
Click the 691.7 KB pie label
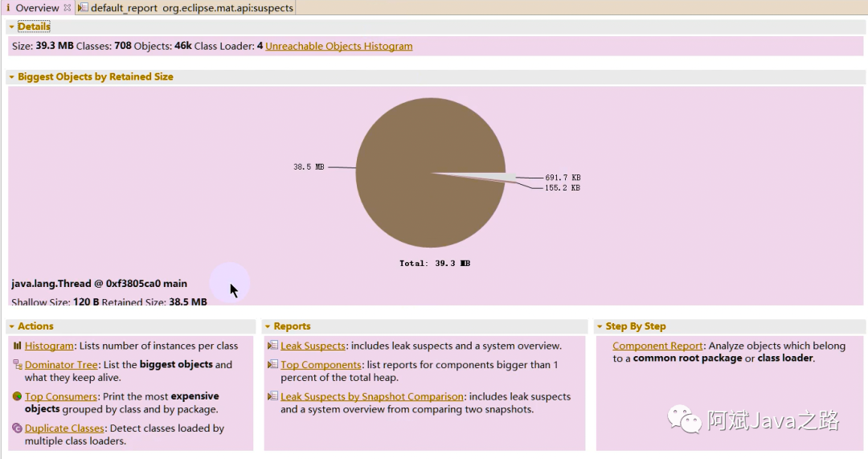click(563, 178)
